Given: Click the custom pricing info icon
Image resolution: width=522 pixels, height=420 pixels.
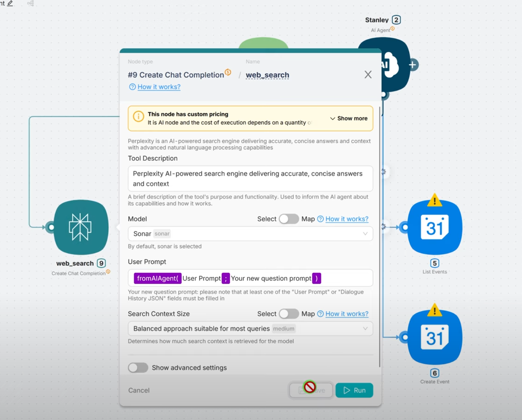Looking at the screenshot, I should (138, 117).
